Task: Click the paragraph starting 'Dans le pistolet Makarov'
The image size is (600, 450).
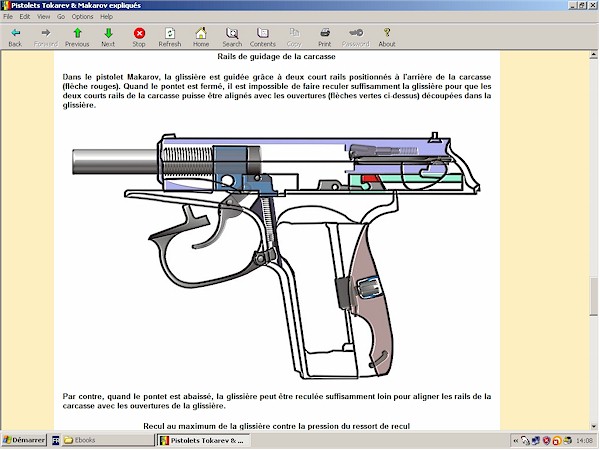Action: [x=277, y=91]
